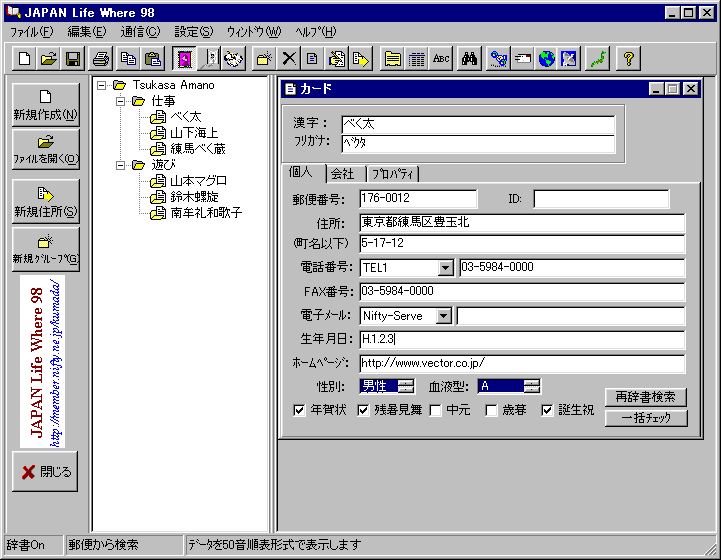The image size is (721, 560).
Task: Click the ホームページ URL field
Action: [x=522, y=363]
